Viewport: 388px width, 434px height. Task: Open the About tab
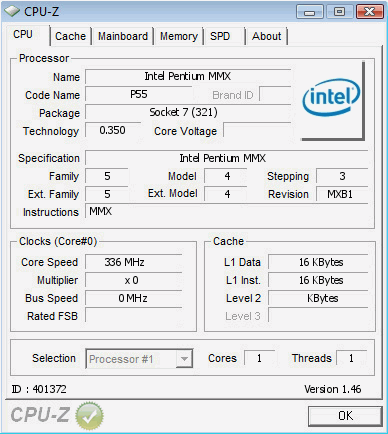[266, 36]
